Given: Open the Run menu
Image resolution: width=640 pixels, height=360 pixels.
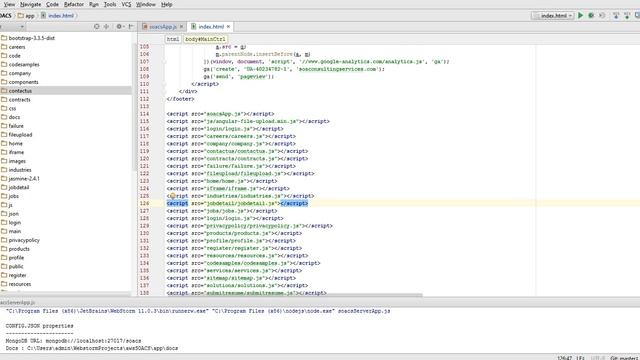Looking at the screenshot, I should [x=94, y=4].
